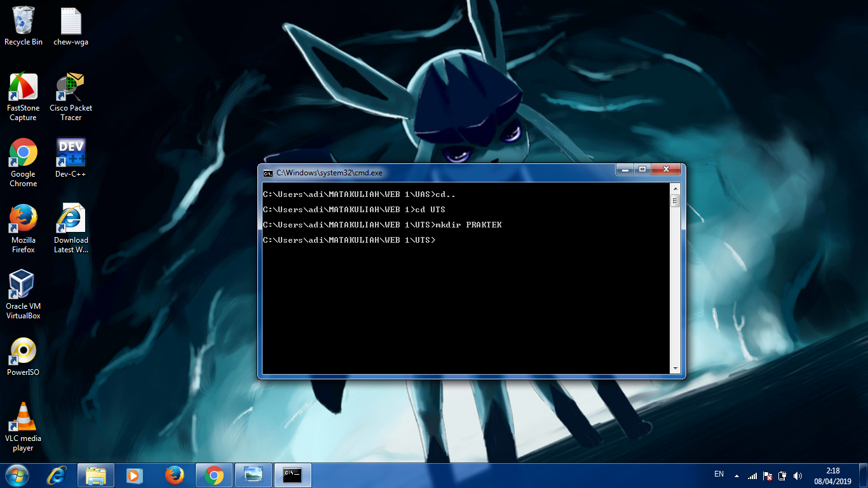Open the clock showing 2:18

pyautogui.click(x=833, y=476)
